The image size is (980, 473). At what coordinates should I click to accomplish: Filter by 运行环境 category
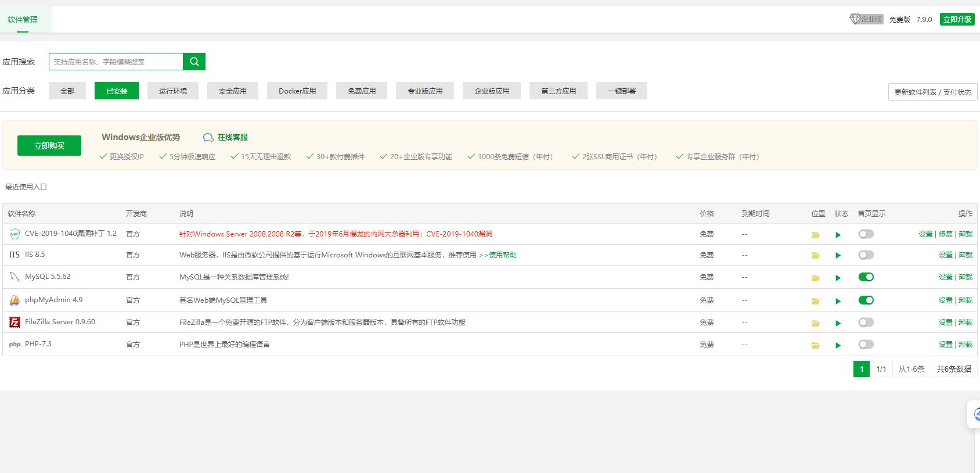(173, 91)
